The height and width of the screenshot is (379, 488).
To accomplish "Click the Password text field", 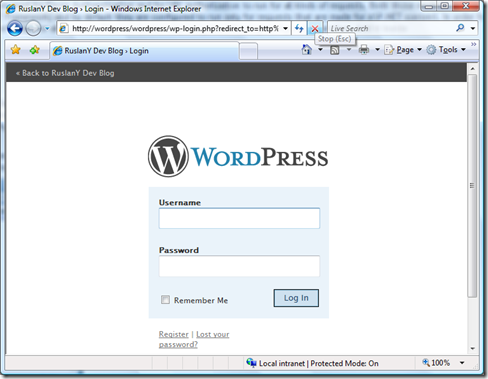I will tap(239, 266).
